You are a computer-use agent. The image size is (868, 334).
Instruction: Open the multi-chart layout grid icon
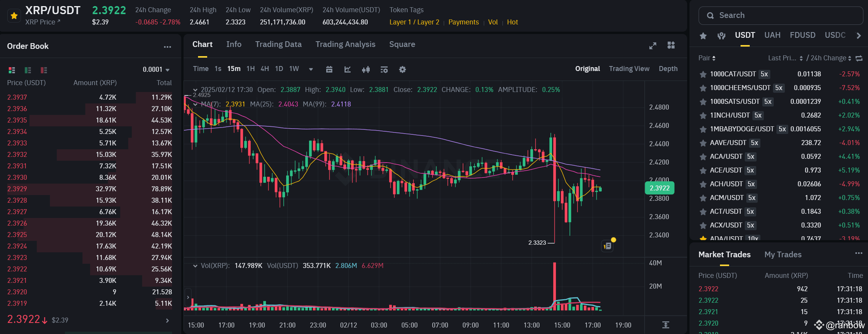[671, 45]
